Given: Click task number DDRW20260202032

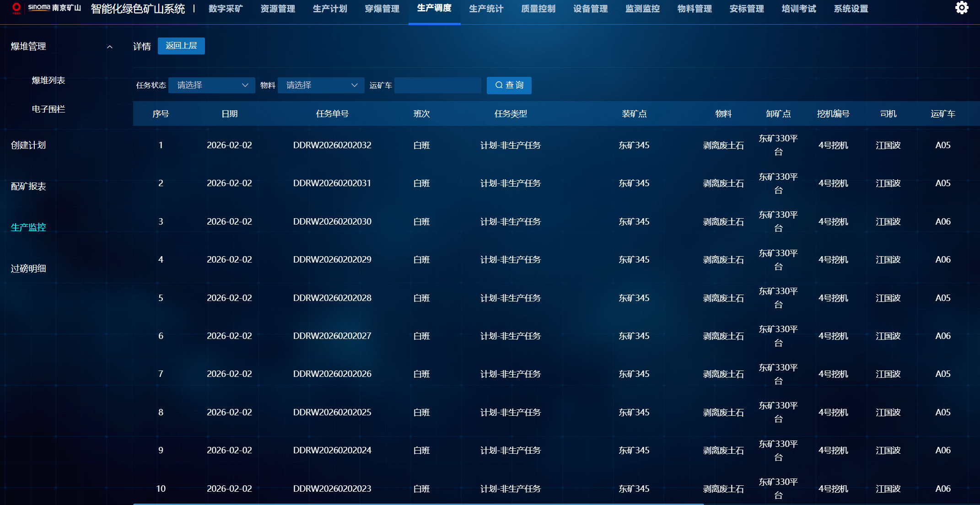Looking at the screenshot, I should [332, 145].
